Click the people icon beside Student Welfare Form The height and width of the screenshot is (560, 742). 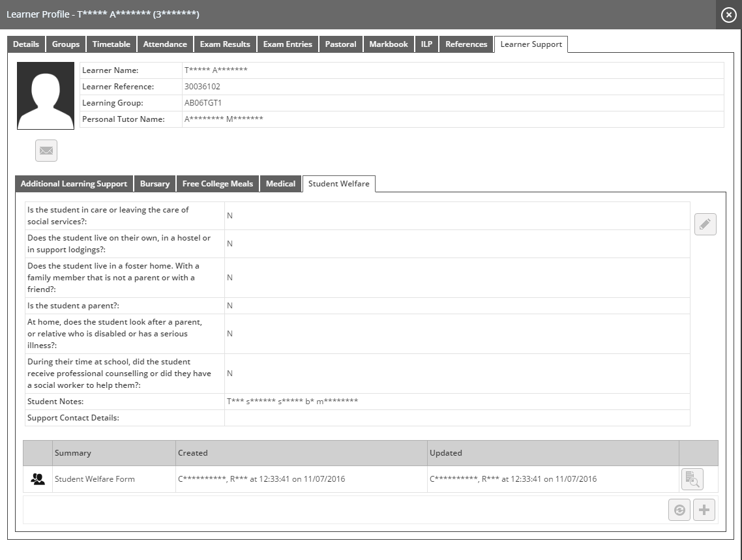tap(38, 479)
